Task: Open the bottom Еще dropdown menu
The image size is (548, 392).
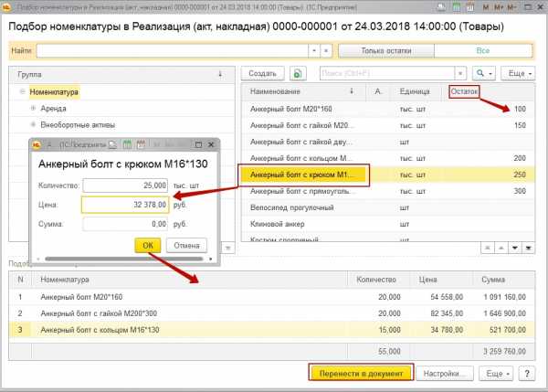Action: pos(497,374)
